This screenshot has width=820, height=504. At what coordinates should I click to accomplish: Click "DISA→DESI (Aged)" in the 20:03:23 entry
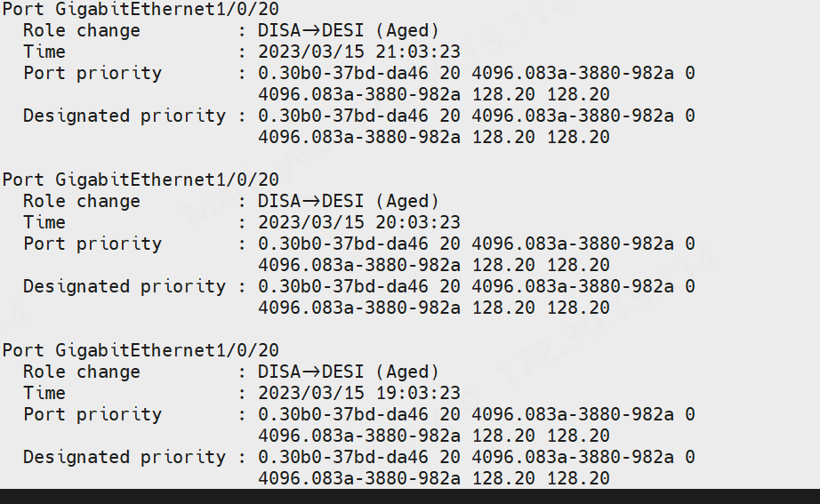(349, 201)
